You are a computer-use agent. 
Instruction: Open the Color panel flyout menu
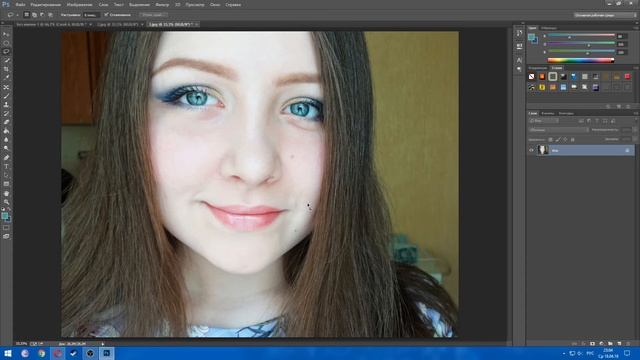click(x=636, y=28)
